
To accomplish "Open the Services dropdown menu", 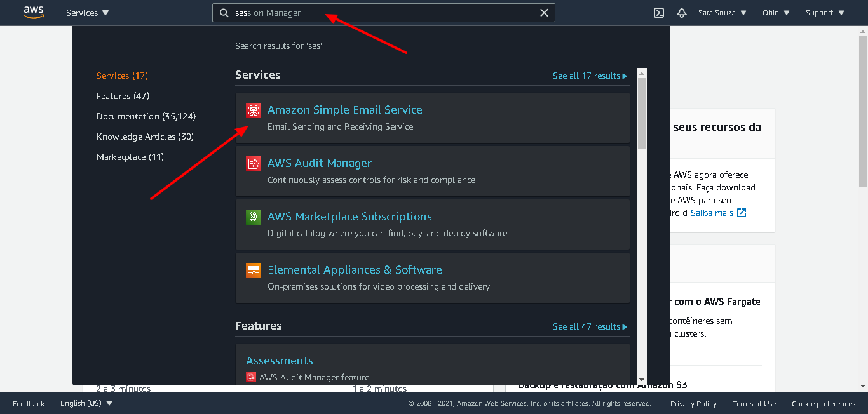I will pos(88,13).
